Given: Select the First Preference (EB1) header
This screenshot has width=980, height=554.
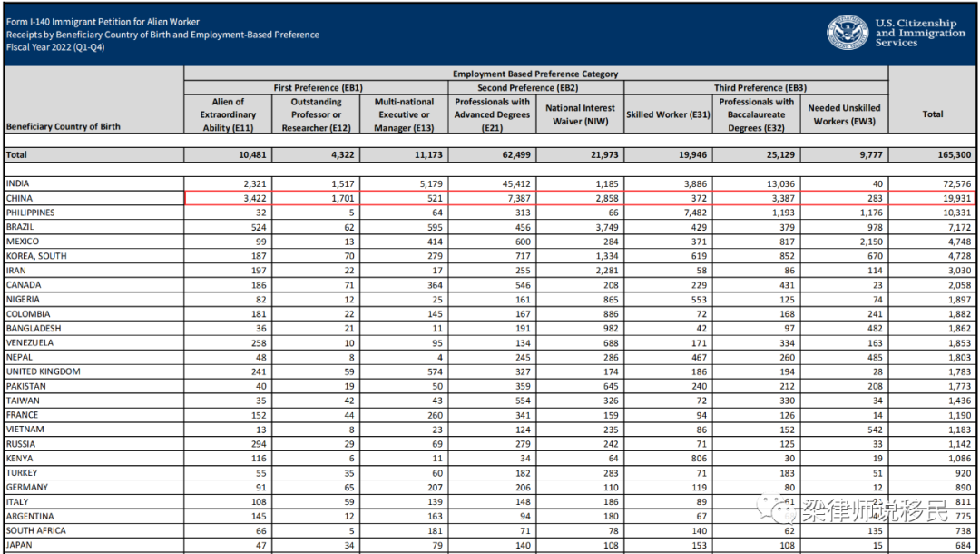Looking at the screenshot, I should [x=318, y=88].
